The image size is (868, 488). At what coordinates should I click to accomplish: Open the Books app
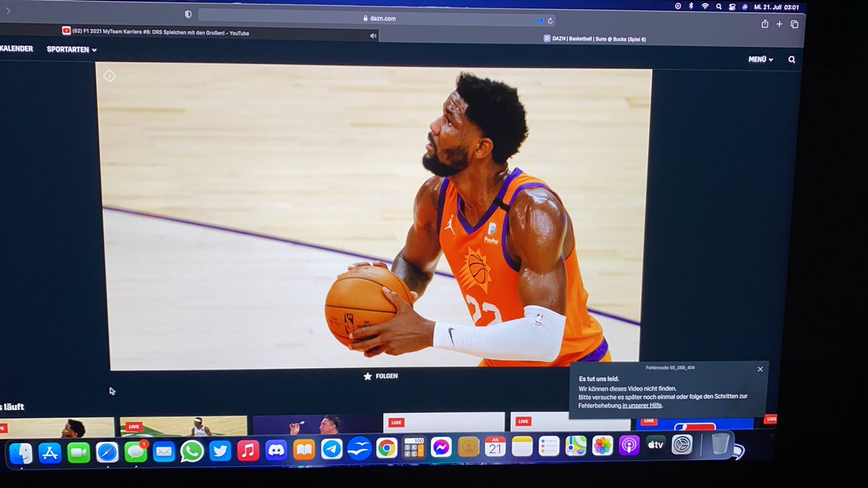[x=304, y=450]
